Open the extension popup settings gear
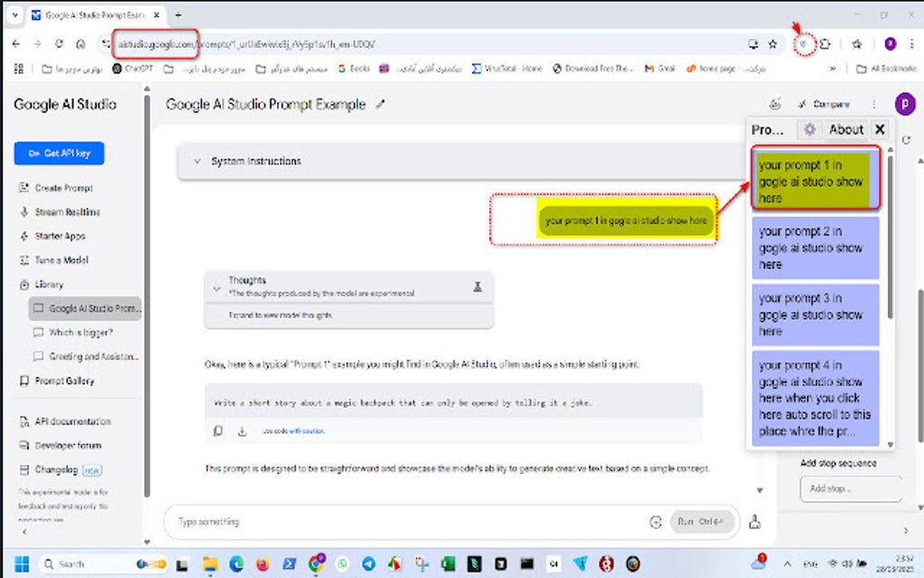Viewport: 924px width, 578px height. [809, 129]
